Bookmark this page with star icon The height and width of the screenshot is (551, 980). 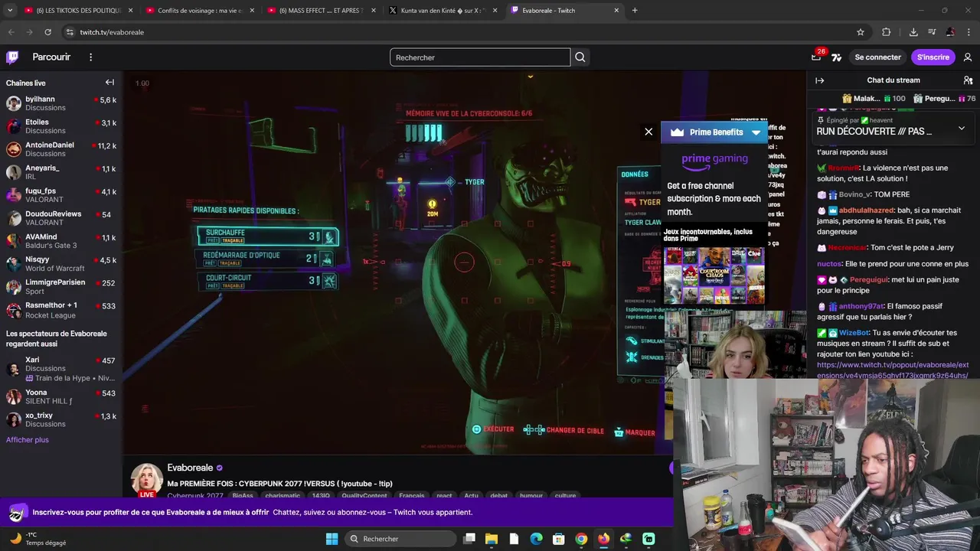861,32
